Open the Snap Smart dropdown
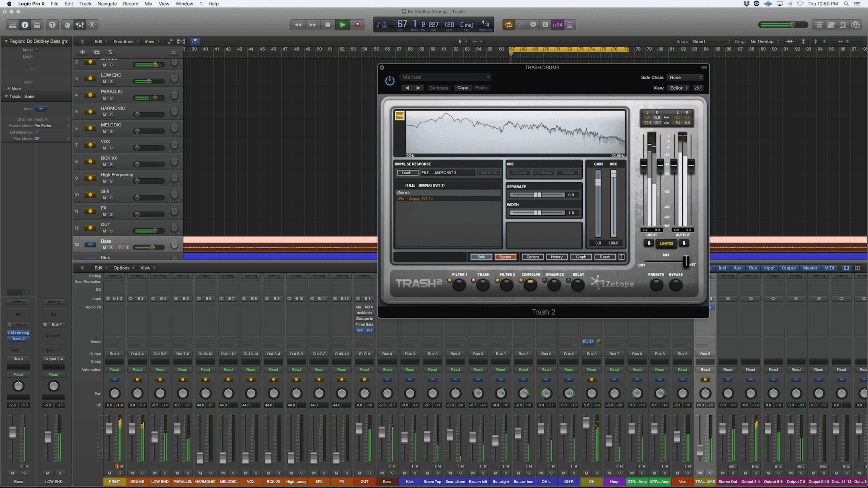 [711, 41]
